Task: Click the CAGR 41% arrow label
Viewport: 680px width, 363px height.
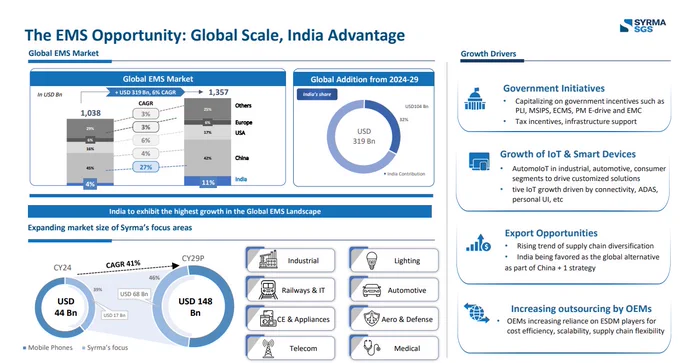Action: tap(123, 264)
